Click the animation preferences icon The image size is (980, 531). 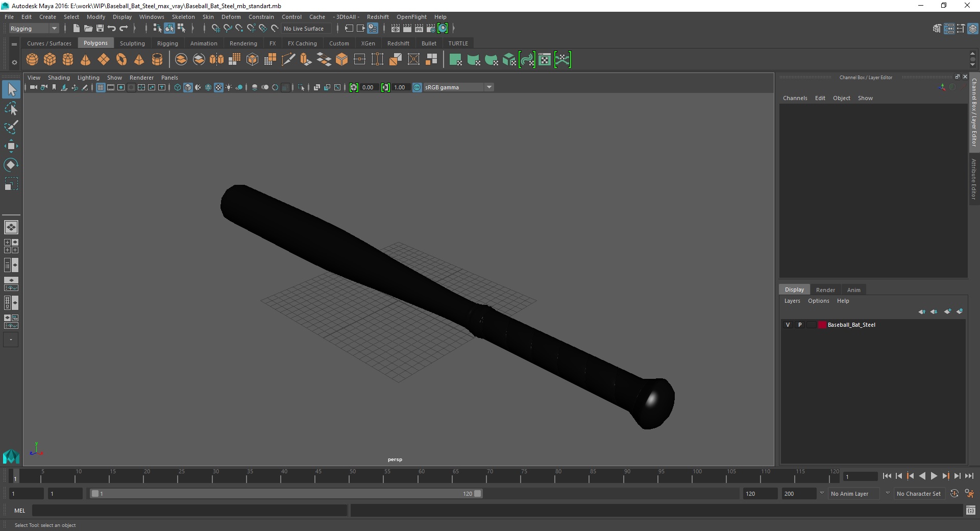pyautogui.click(x=969, y=494)
